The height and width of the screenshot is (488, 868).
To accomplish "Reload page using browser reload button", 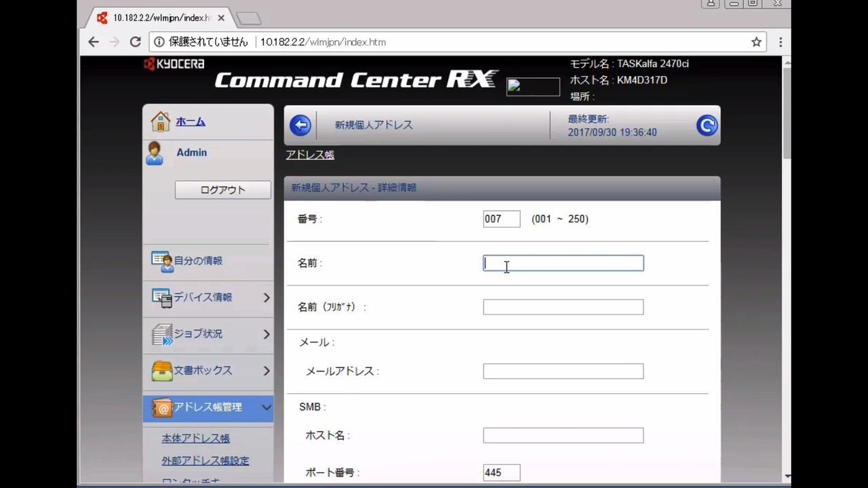I will pos(135,42).
